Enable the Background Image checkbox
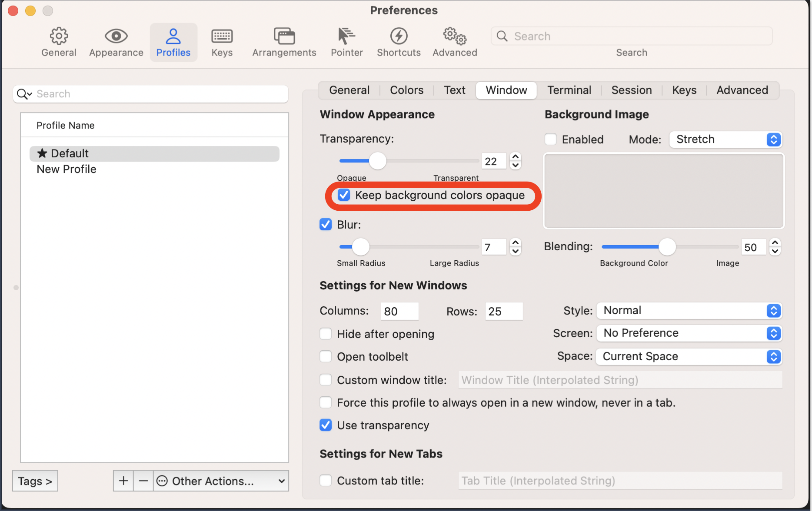Viewport: 812px width, 511px height. (550, 139)
